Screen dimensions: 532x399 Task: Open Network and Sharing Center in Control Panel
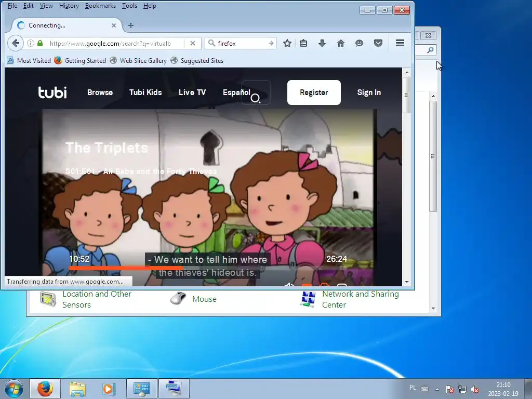coord(361,299)
